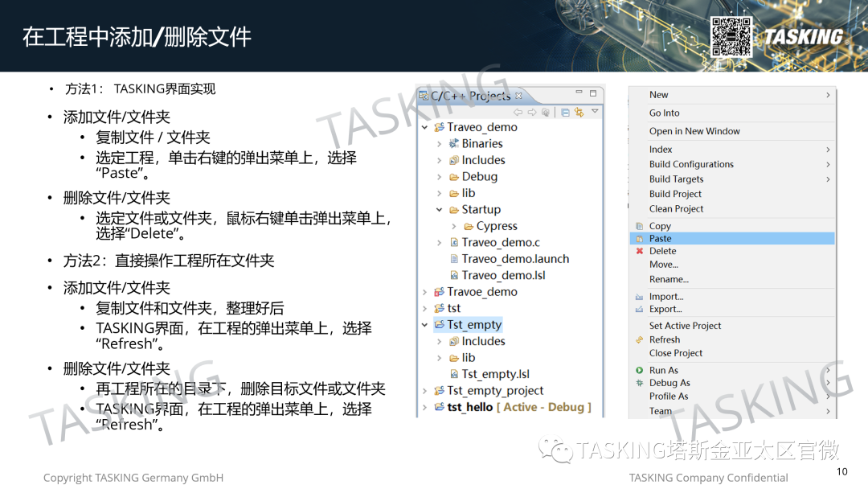868x489 pixels.
Task: Click the Collapse All icon
Action: pyautogui.click(x=565, y=113)
